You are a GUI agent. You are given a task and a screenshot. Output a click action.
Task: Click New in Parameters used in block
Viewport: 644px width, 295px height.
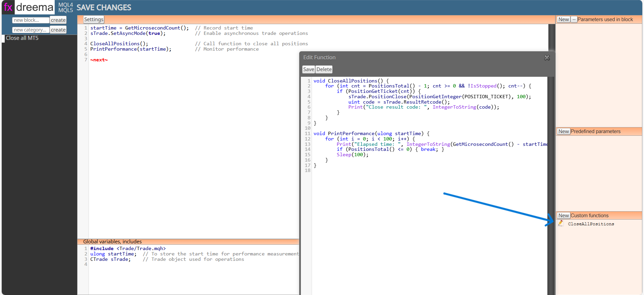tap(563, 19)
